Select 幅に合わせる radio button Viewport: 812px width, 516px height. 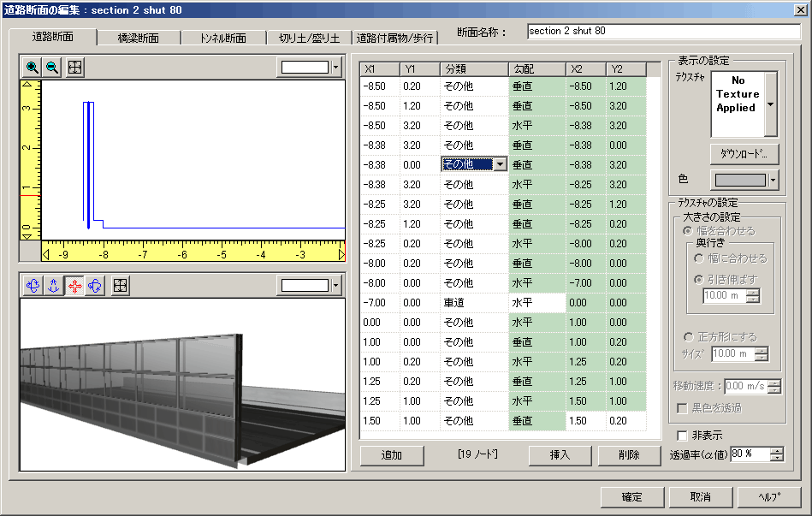698,258
